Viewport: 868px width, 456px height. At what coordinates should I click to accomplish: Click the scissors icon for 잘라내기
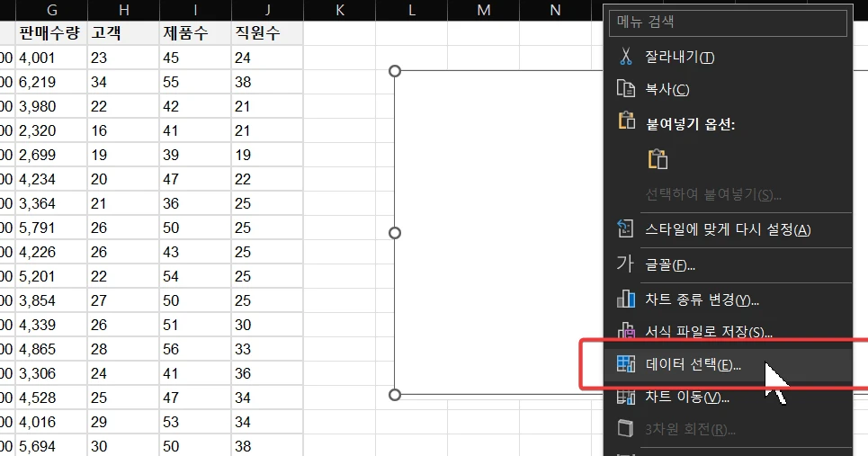(x=626, y=57)
